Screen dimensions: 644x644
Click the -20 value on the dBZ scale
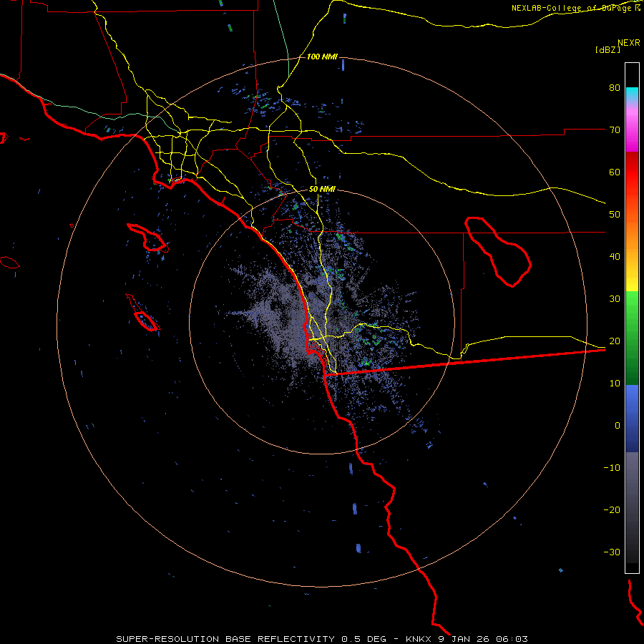612,510
